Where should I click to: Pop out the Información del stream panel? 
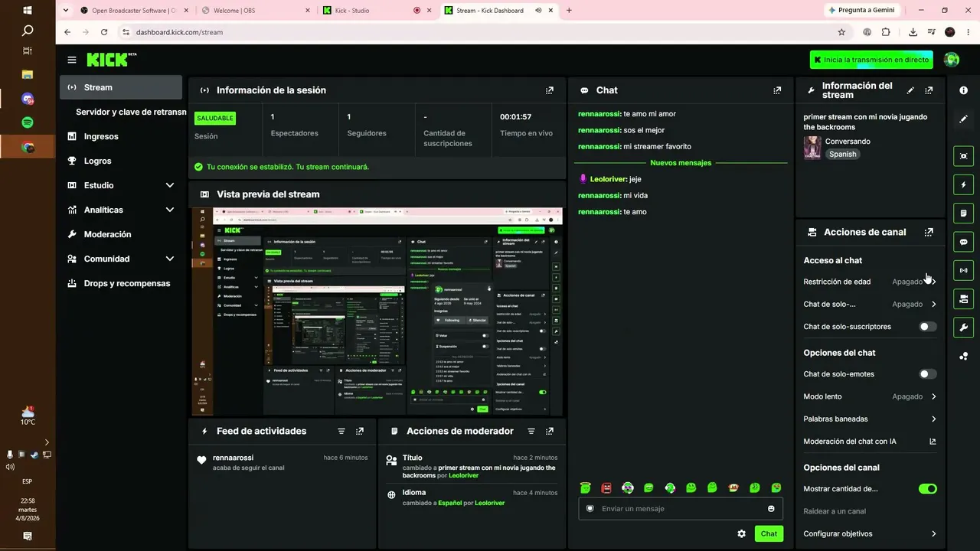[x=929, y=90]
